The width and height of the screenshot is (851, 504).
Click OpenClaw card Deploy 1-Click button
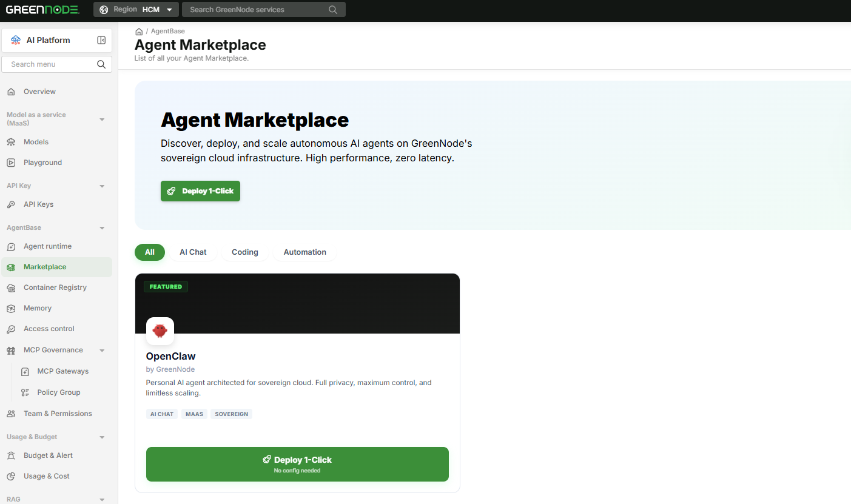click(x=297, y=464)
